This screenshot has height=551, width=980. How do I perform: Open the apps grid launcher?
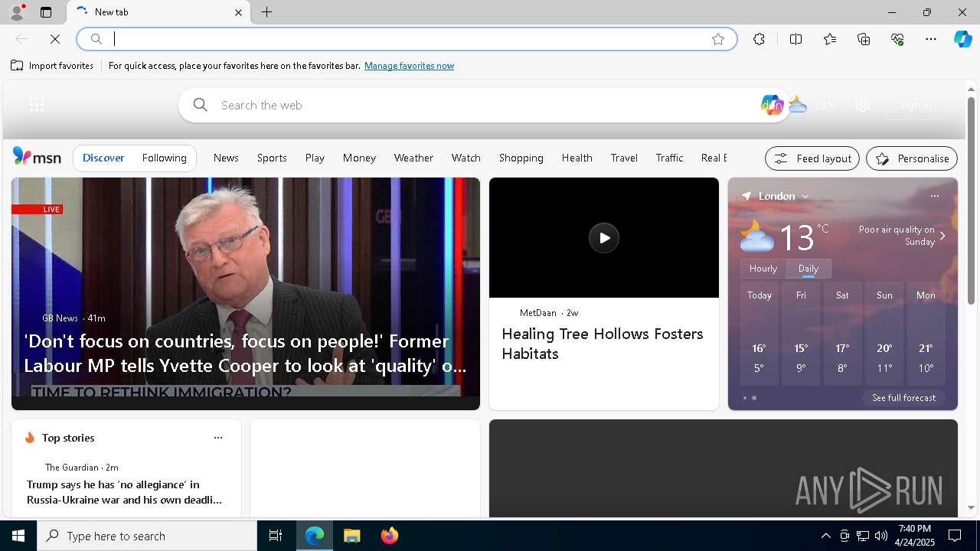coord(36,105)
